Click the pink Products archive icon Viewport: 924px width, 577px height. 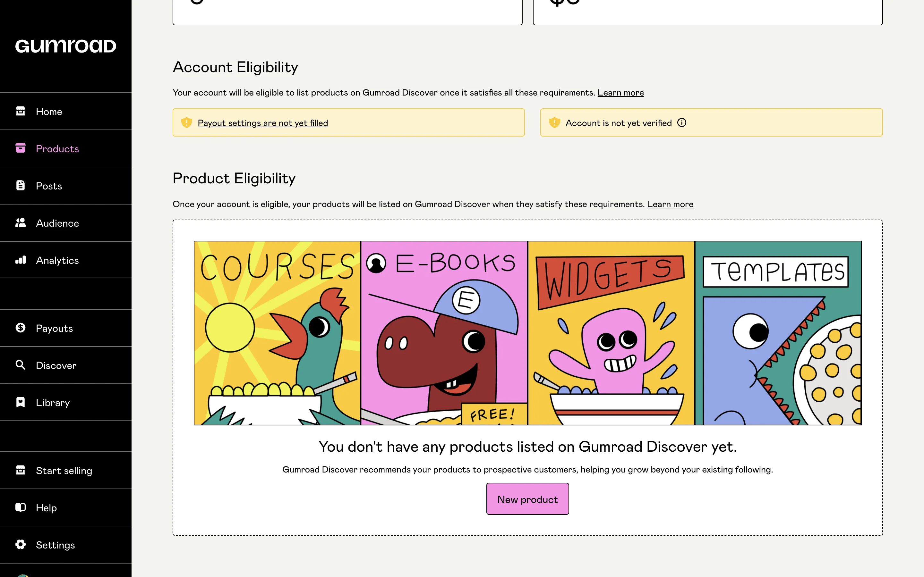(x=21, y=148)
